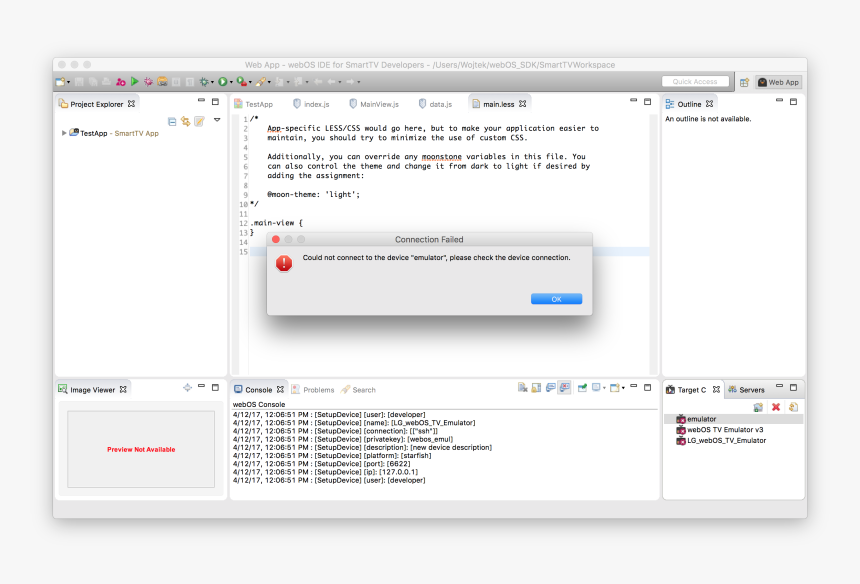This screenshot has height=584, width=860.
Task: Close the main.less editor tab
Action: [523, 104]
